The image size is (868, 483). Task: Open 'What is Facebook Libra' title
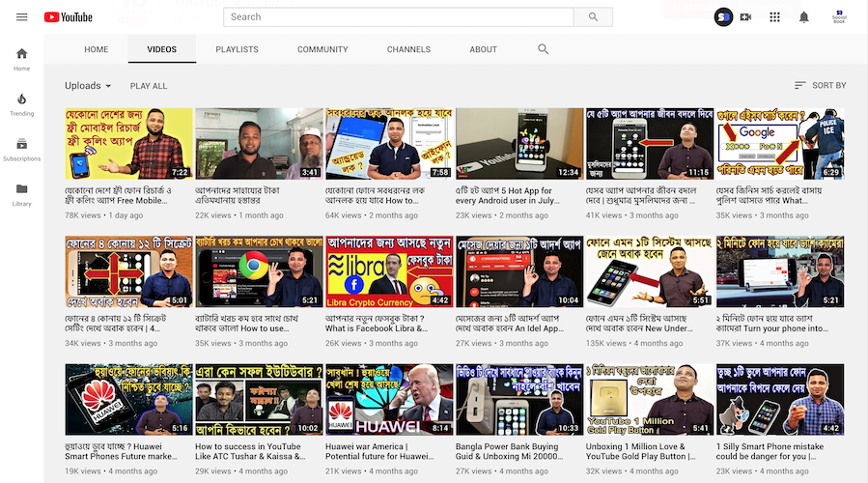(377, 324)
